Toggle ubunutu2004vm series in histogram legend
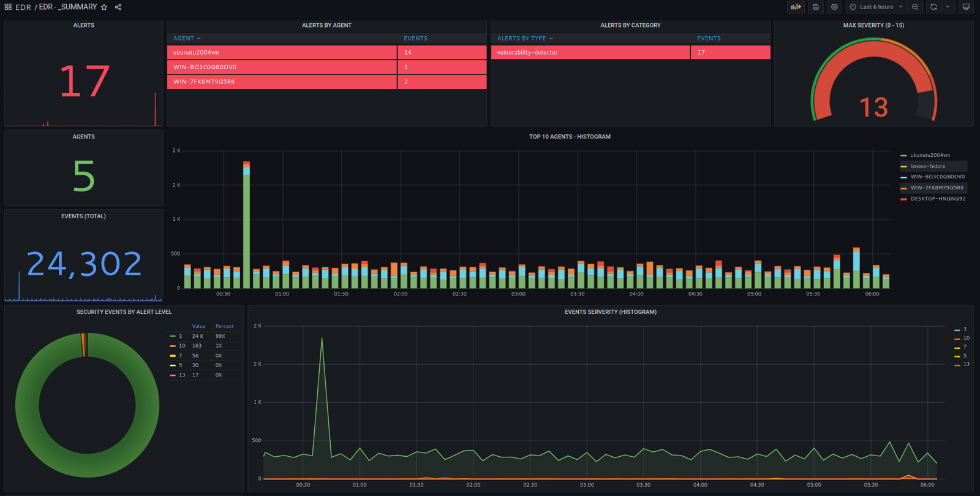980x496 pixels. click(930, 156)
